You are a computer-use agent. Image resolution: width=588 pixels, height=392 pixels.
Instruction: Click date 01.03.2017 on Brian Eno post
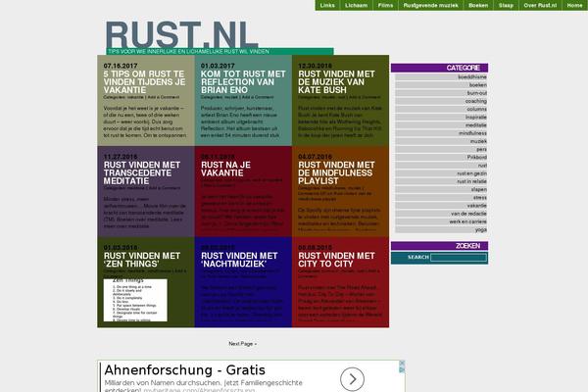(x=218, y=66)
